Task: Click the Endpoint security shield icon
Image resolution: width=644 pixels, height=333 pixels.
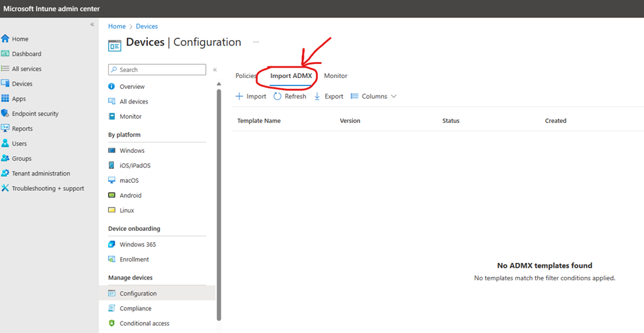Action: (5, 113)
